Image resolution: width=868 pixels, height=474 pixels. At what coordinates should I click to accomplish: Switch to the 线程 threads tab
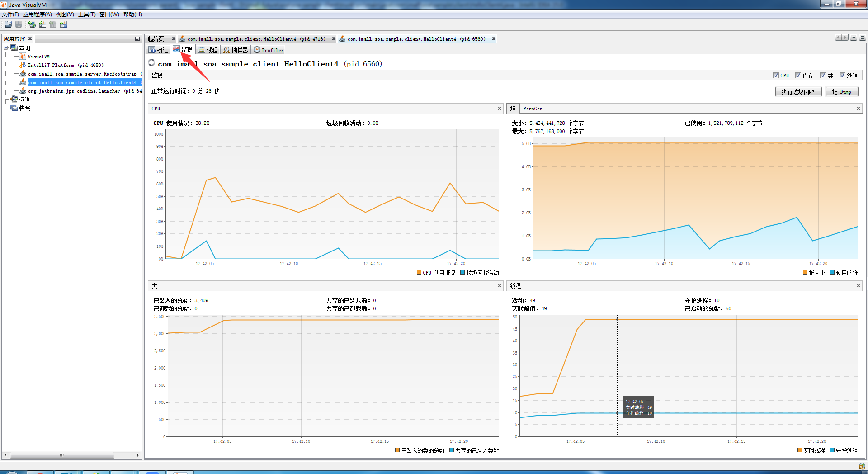coord(208,50)
